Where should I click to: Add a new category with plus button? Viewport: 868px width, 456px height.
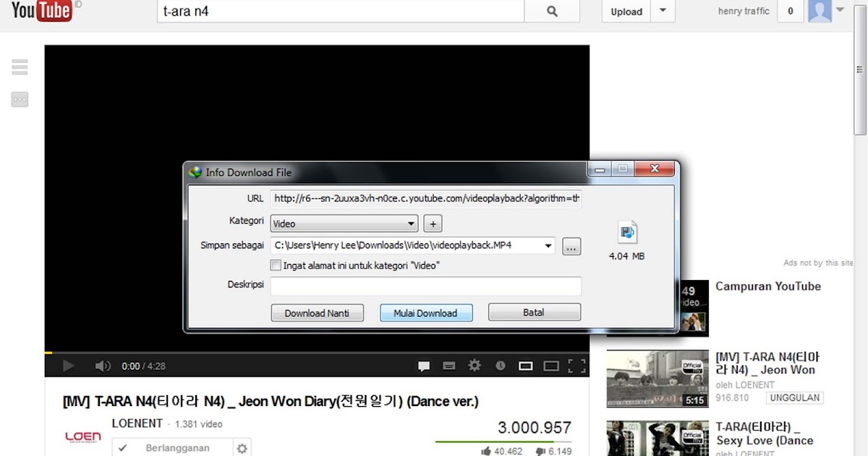click(x=433, y=224)
